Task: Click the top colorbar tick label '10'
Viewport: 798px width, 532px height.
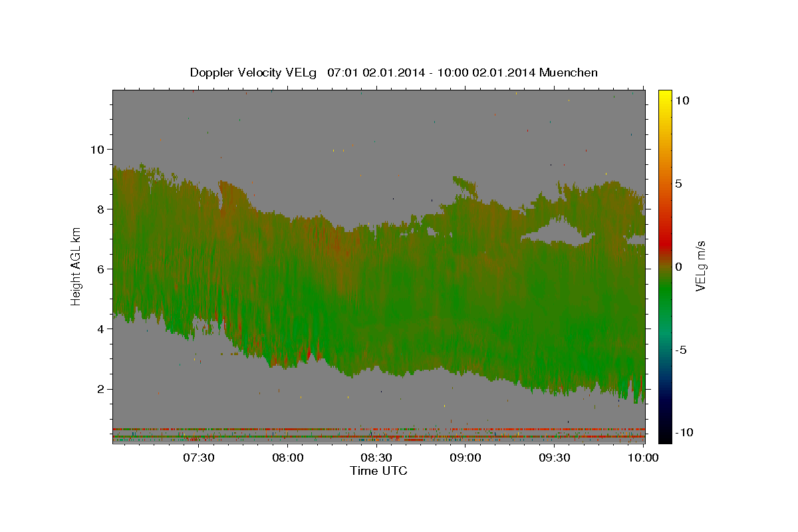Action: pos(682,100)
